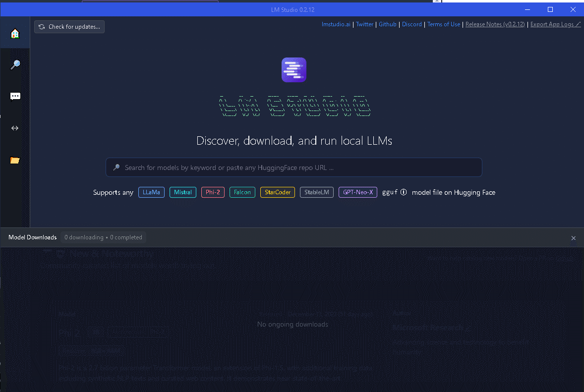The image size is (584, 392).
Task: Open the My Models folder icon
Action: tap(15, 161)
